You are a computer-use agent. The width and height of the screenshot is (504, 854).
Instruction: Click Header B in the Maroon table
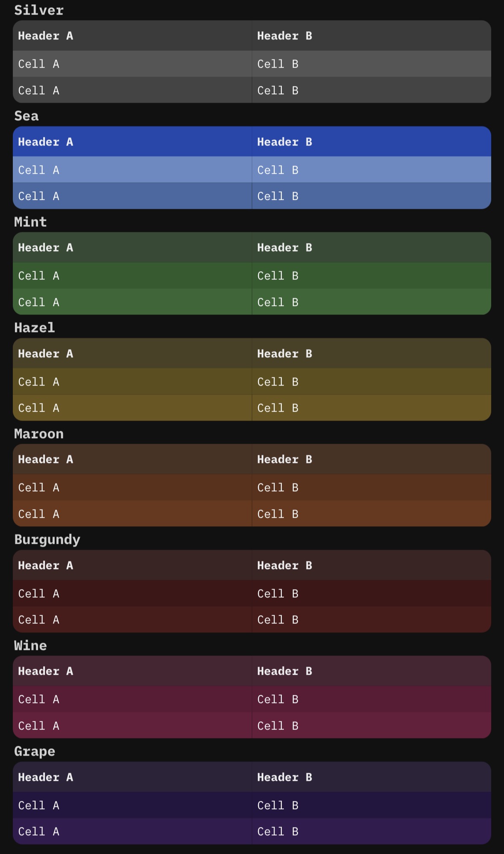pyautogui.click(x=284, y=460)
